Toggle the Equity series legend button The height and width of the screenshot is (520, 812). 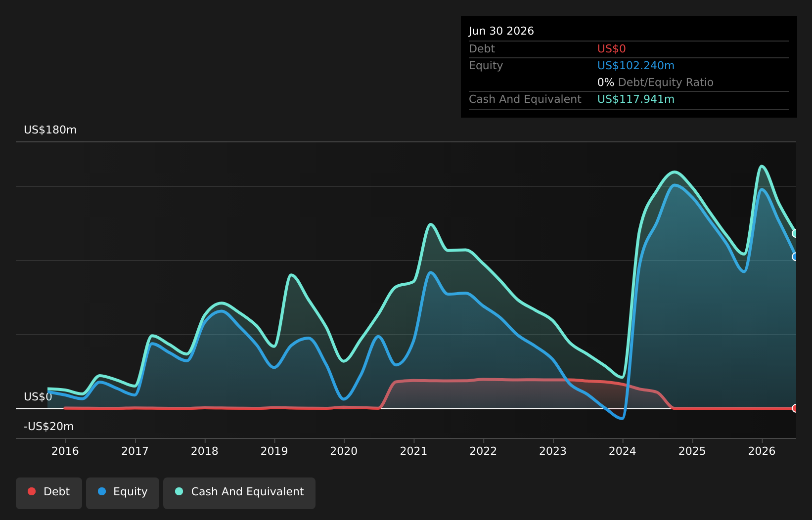tap(123, 493)
